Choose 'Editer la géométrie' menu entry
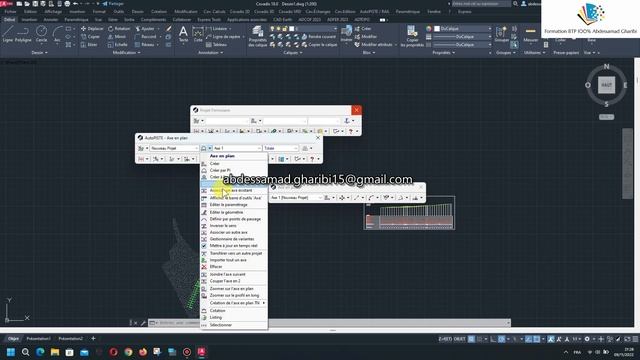Screen dimensions: 640x360 pyautogui.click(x=233, y=212)
